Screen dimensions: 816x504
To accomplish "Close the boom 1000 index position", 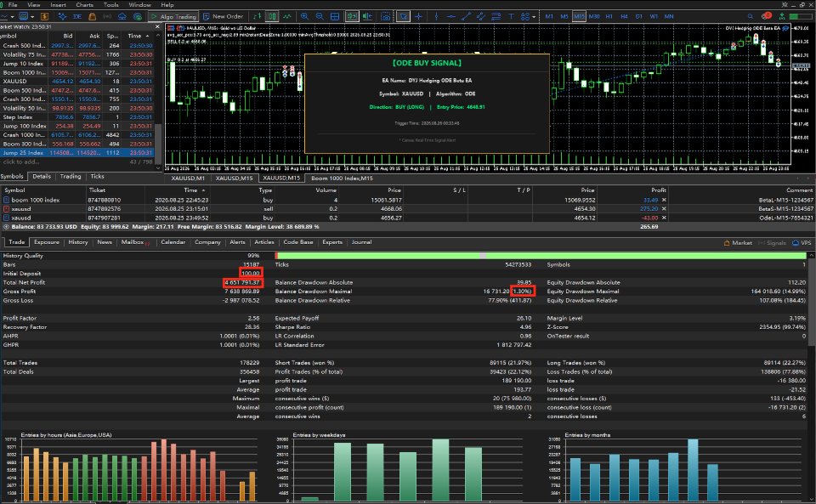I will click(x=664, y=200).
